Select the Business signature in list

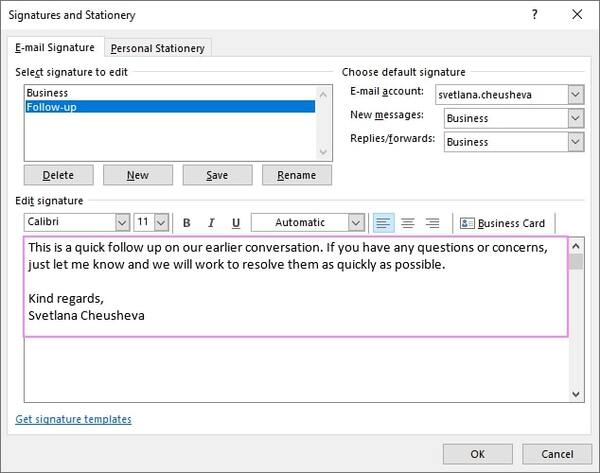tap(170, 93)
